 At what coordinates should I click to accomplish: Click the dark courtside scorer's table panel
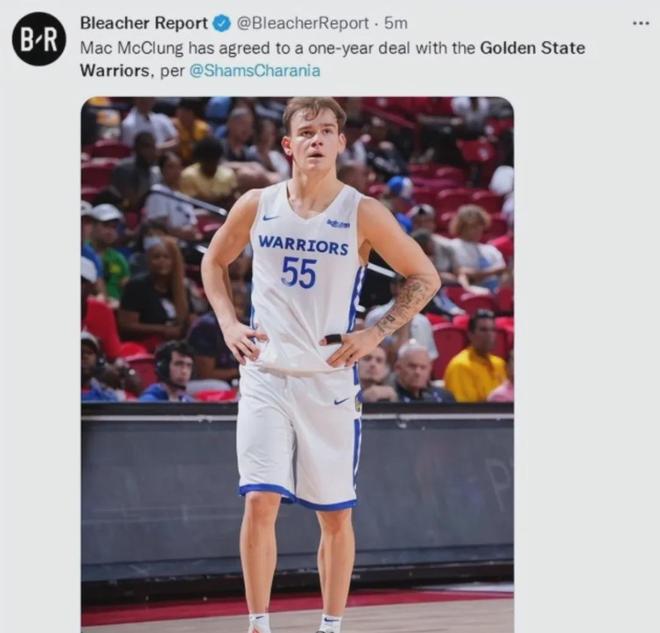pyautogui.click(x=160, y=490)
